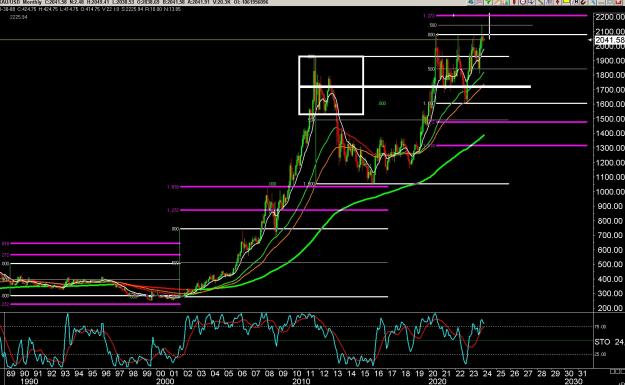The height and width of the screenshot is (385, 625).
Task: Select the magenta line near 1300 level
Action: pyautogui.click(x=511, y=145)
